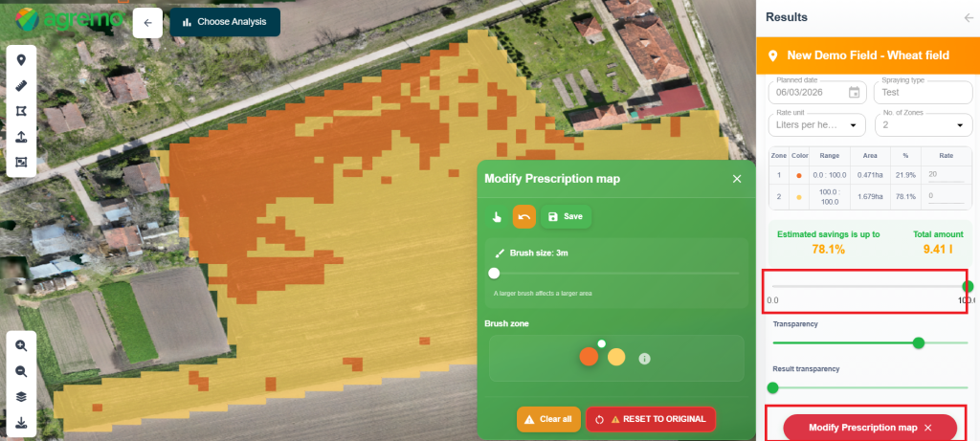Close the Modify Prescription map dialog

point(737,179)
